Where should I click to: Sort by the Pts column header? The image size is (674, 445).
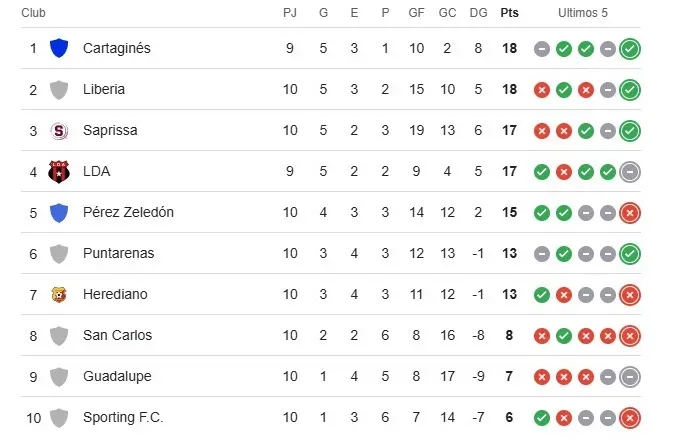click(x=509, y=13)
